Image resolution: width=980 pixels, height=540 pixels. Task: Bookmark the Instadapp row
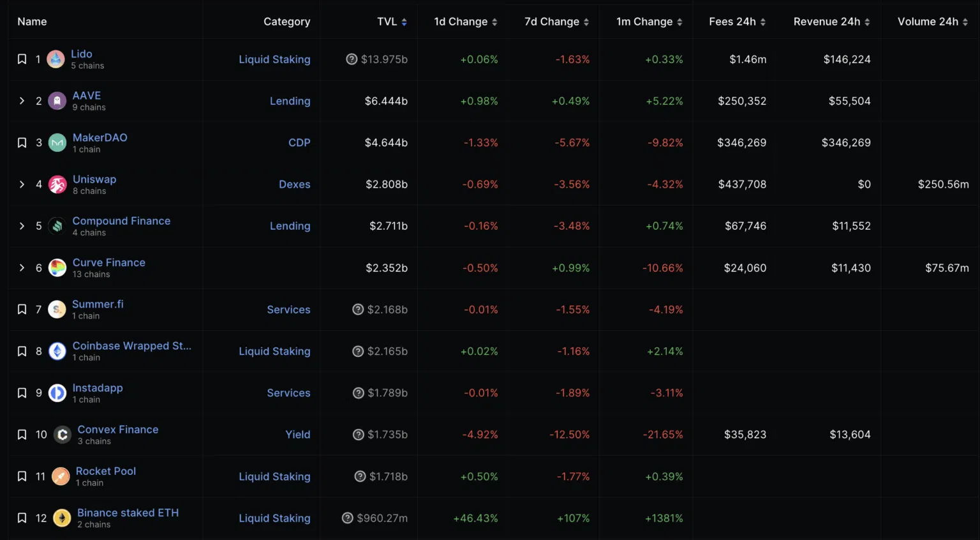22,393
